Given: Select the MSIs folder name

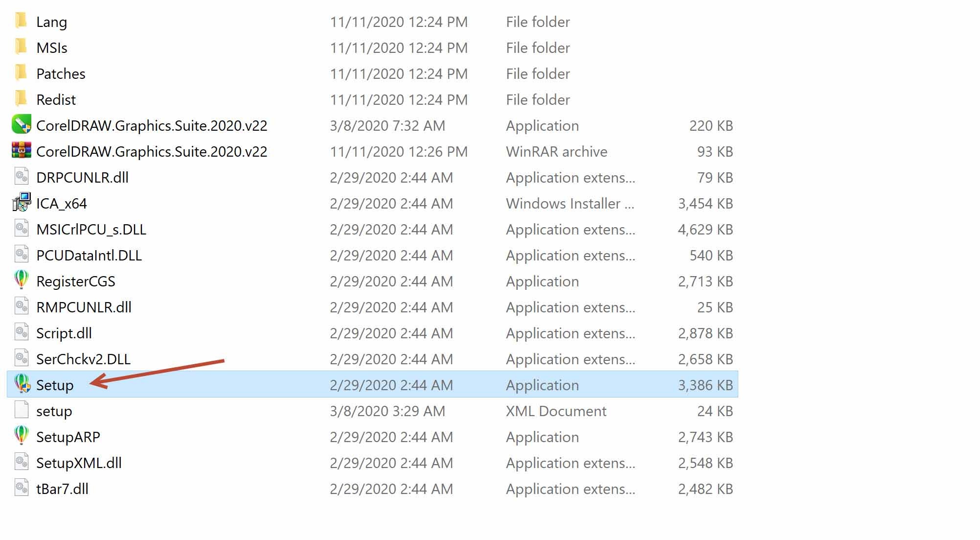Looking at the screenshot, I should (x=52, y=47).
